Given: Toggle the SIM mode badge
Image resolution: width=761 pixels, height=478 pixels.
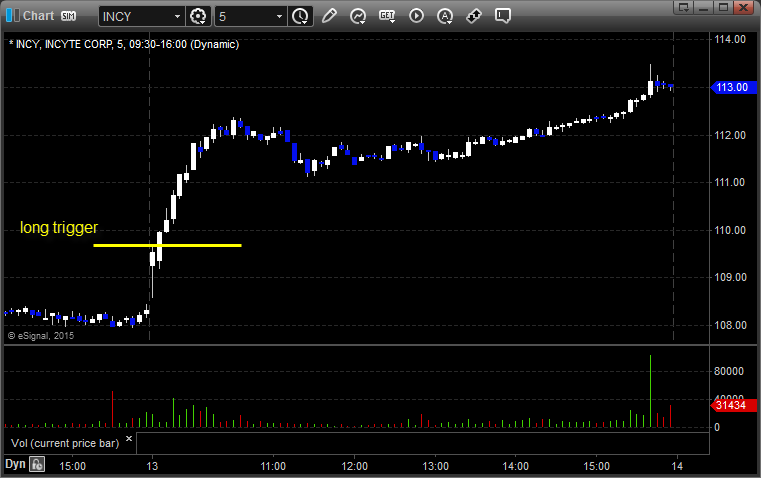Looking at the screenshot, I should pos(68,16).
